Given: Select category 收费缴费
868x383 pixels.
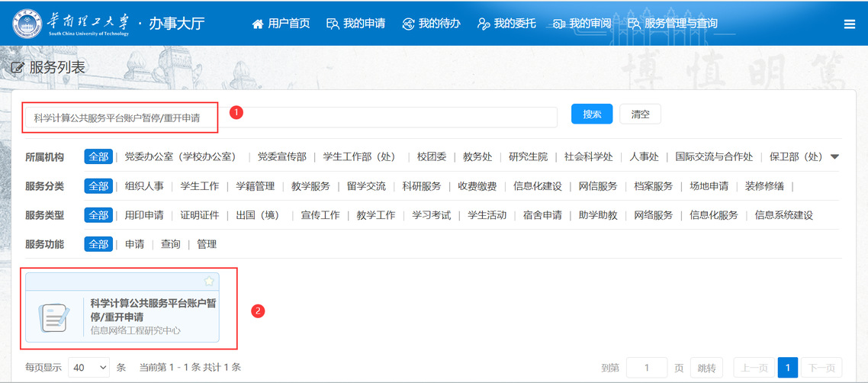Looking at the screenshot, I should click(x=477, y=186).
